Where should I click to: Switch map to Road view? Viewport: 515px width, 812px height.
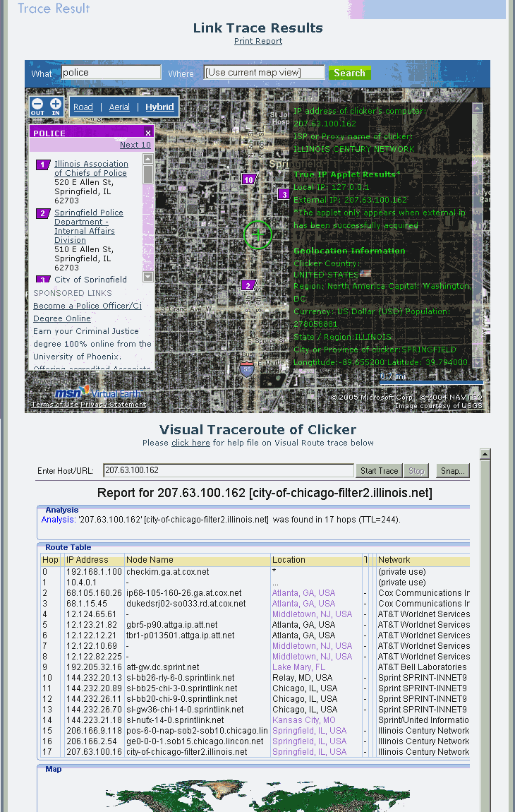[83, 107]
